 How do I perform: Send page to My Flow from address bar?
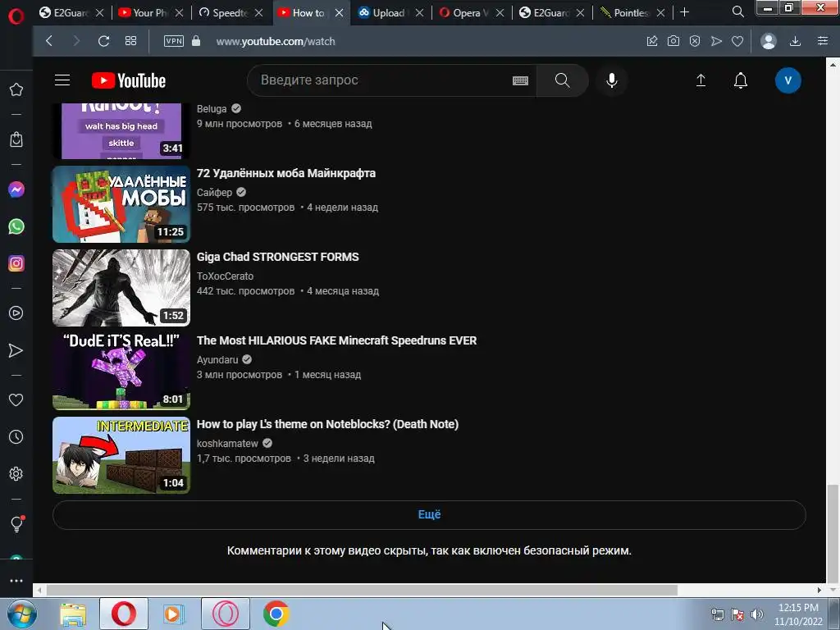(716, 41)
